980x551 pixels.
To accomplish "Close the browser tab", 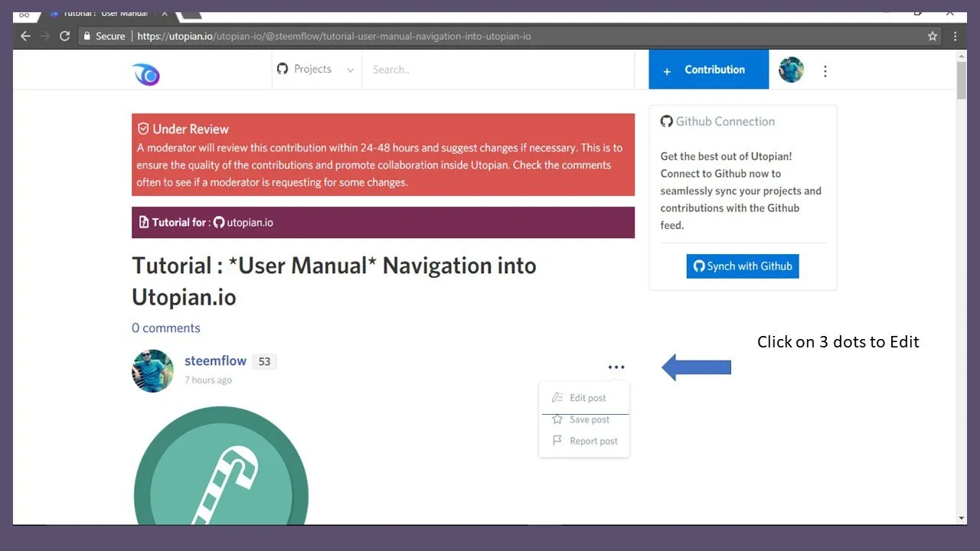I will (x=164, y=13).
